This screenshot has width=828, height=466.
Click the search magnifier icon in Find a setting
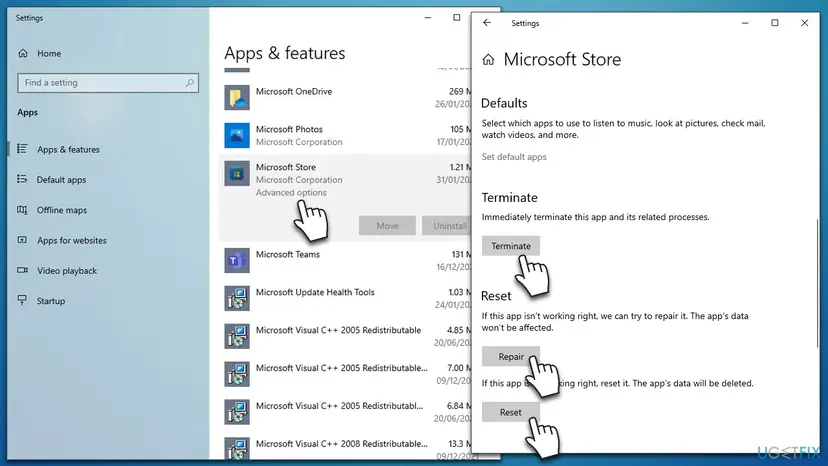[x=190, y=83]
